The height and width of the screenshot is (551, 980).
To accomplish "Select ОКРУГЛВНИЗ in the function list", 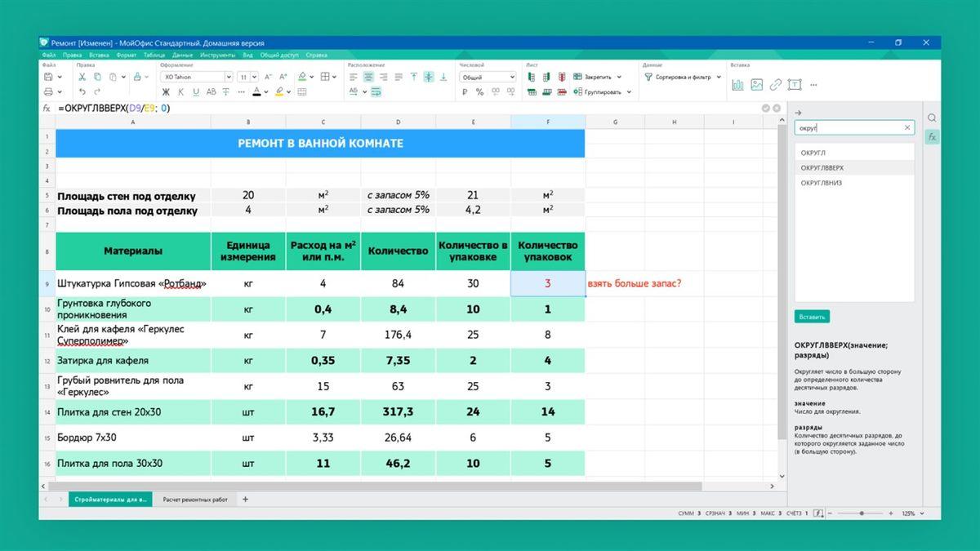I will click(821, 183).
